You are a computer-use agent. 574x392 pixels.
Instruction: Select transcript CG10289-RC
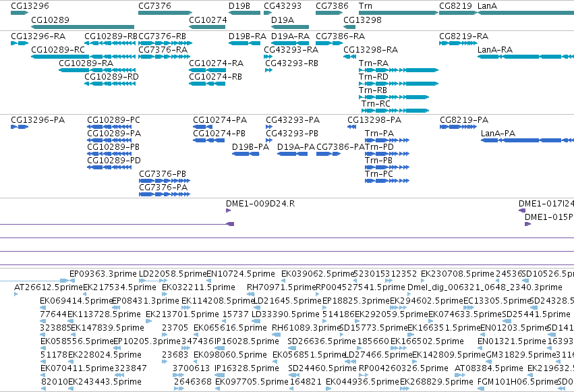coord(58,50)
